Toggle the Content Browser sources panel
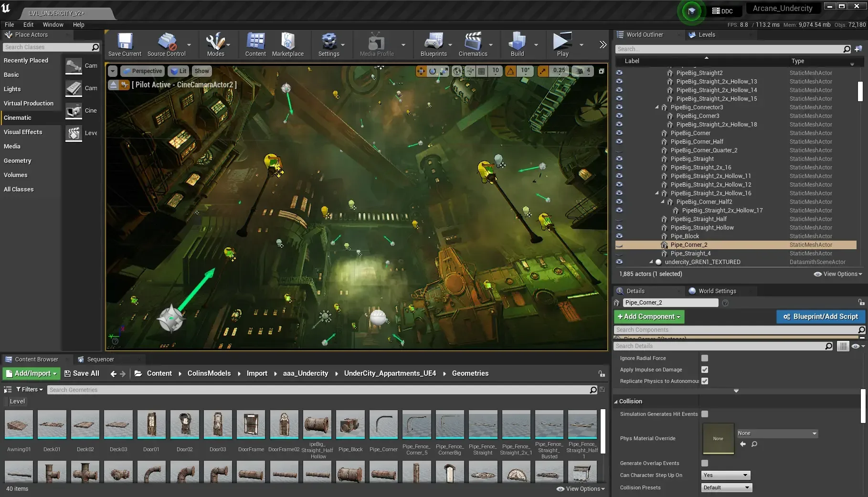The width and height of the screenshot is (868, 497). point(8,390)
